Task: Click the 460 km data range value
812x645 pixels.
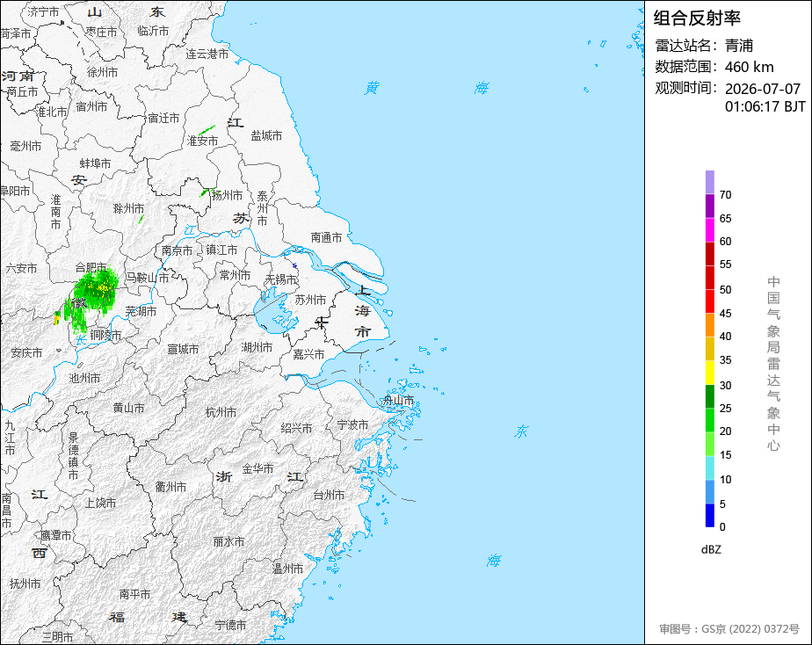Action: [750, 67]
